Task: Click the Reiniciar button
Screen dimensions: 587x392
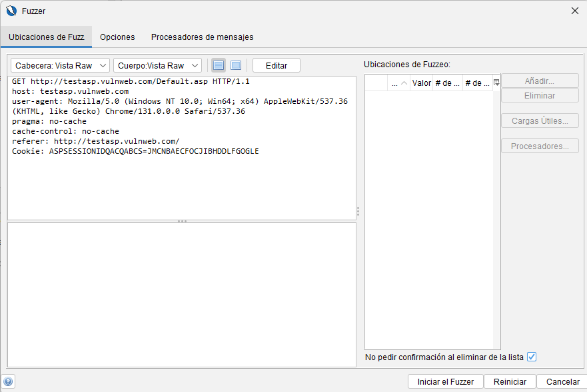Action: pos(510,381)
